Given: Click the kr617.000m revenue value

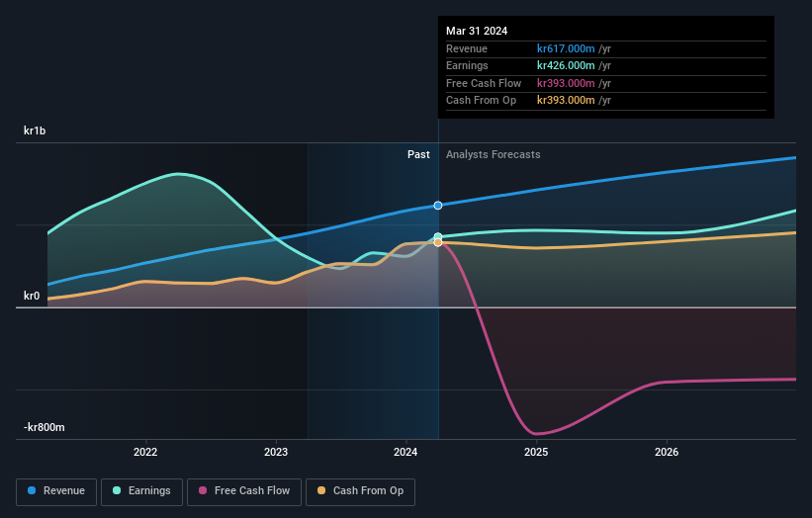Looking at the screenshot, I should pos(566,48).
